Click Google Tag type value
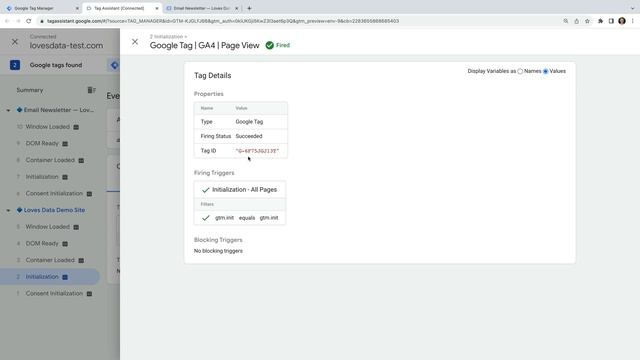Screen dimensions: 640x360 [249, 122]
